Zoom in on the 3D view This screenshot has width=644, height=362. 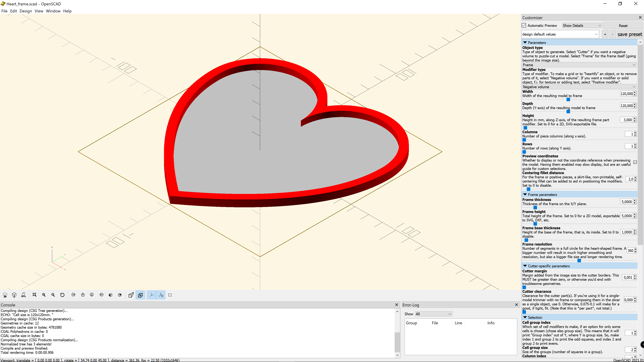point(44,295)
